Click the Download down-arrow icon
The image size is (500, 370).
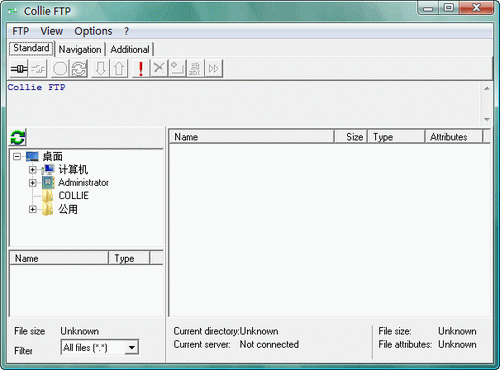(101, 69)
